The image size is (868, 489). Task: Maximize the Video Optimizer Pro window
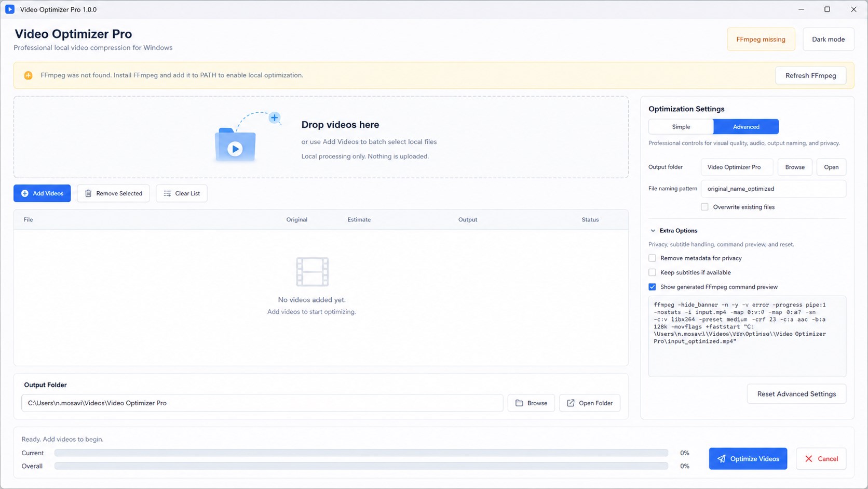828,9
